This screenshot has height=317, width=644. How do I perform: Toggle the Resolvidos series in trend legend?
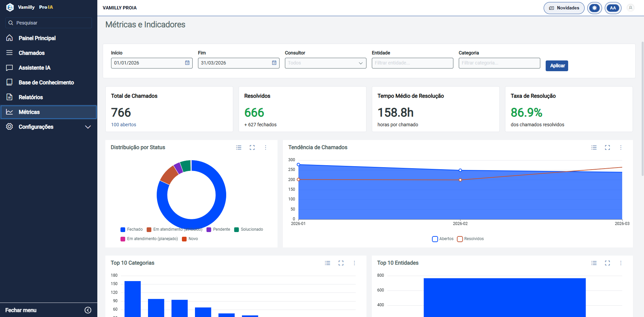tap(470, 239)
